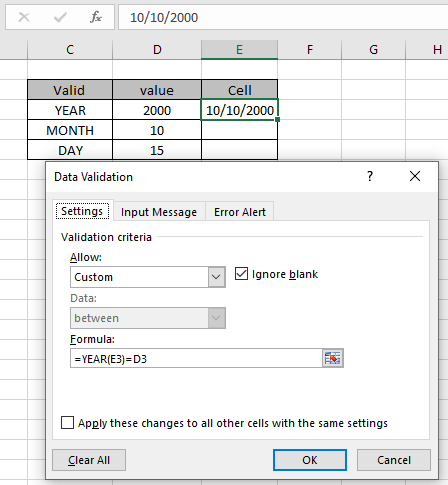
Task: Select column E header
Action: point(239,50)
